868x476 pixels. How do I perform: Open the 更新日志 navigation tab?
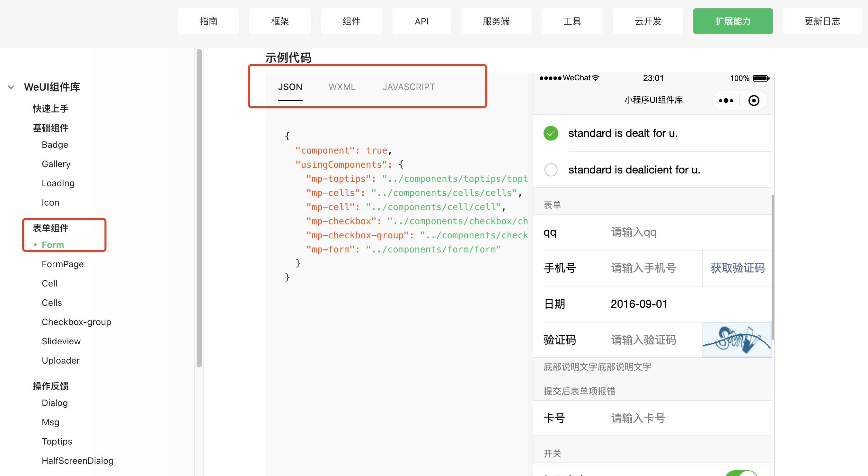pyautogui.click(x=822, y=21)
